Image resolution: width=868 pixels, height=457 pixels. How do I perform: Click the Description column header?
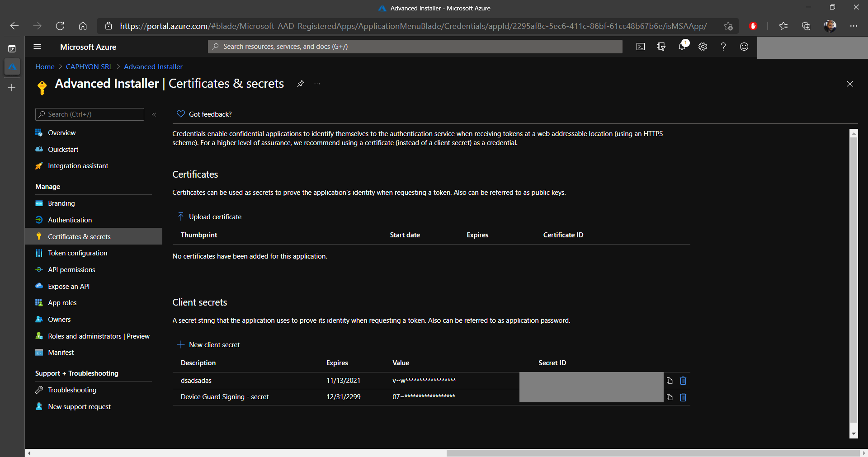tap(198, 363)
